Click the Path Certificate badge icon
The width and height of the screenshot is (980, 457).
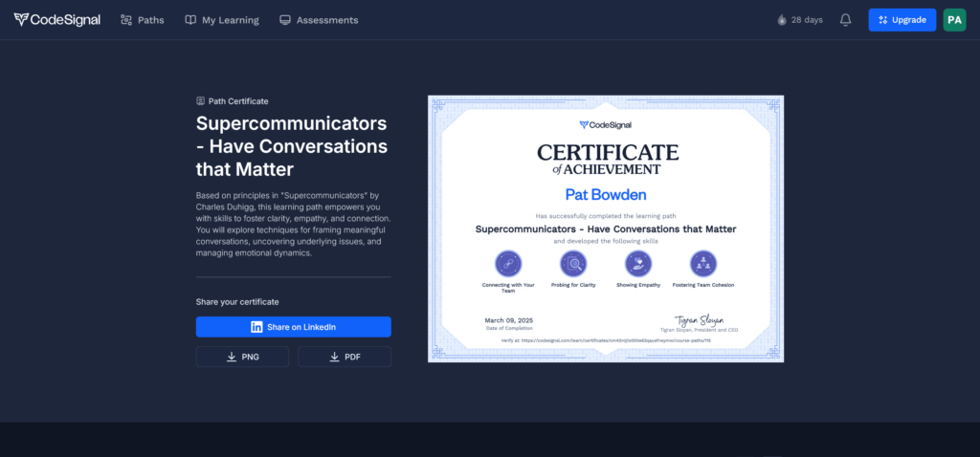point(201,100)
